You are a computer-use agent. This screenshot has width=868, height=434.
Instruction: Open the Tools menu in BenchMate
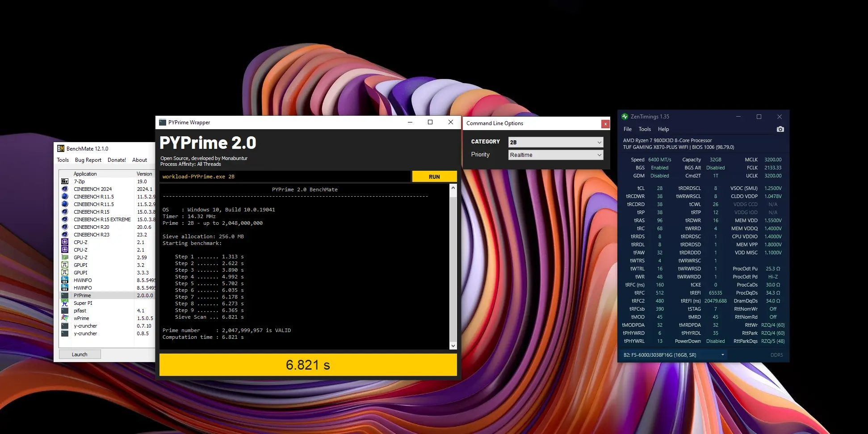click(x=63, y=160)
